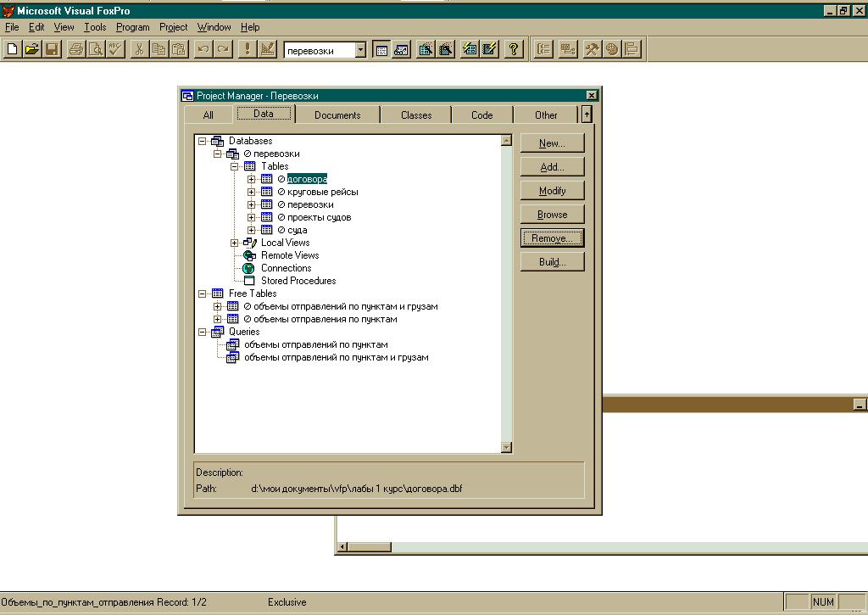Click the tree list scroll up arrow

506,140
